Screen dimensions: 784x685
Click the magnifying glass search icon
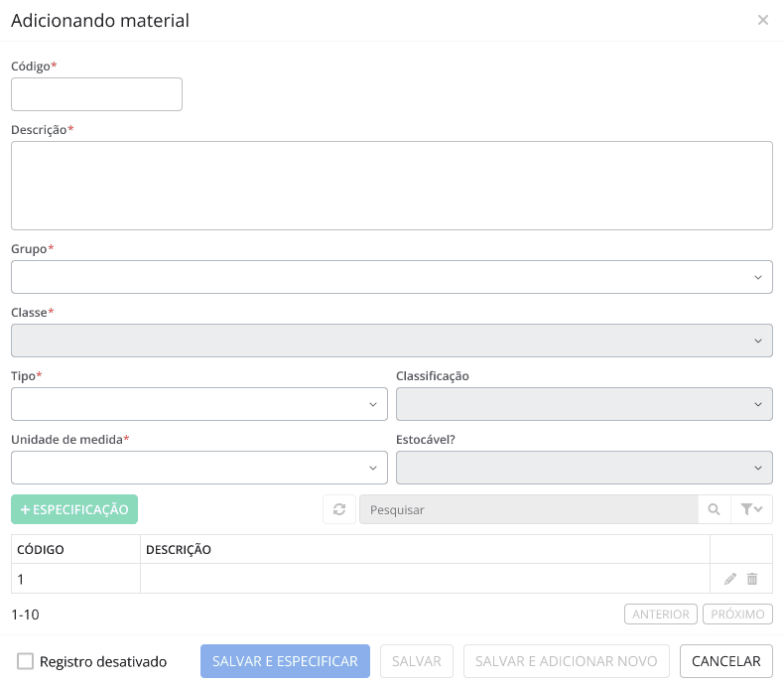click(714, 509)
